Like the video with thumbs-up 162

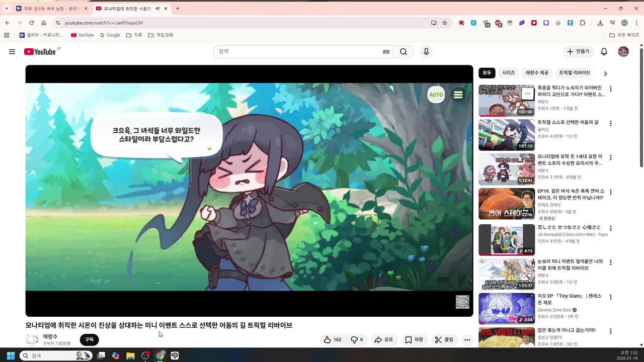(333, 340)
